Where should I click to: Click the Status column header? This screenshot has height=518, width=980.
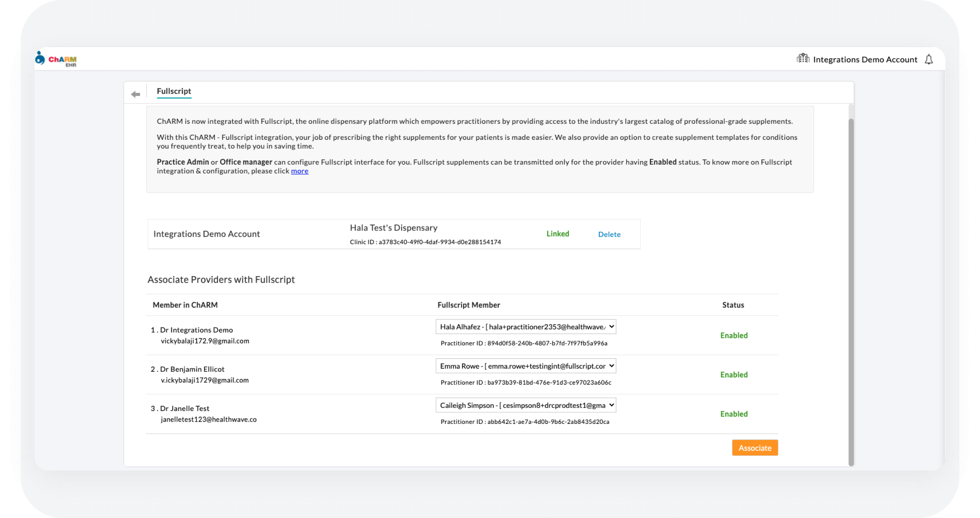tap(733, 305)
